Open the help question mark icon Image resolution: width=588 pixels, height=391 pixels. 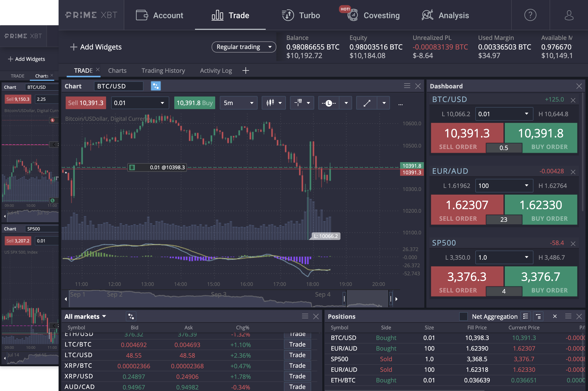pos(530,15)
